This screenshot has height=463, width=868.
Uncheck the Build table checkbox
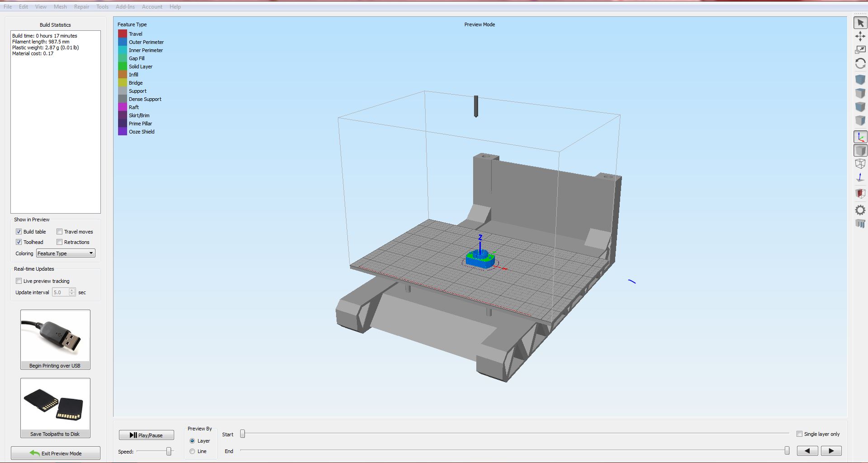tap(19, 232)
